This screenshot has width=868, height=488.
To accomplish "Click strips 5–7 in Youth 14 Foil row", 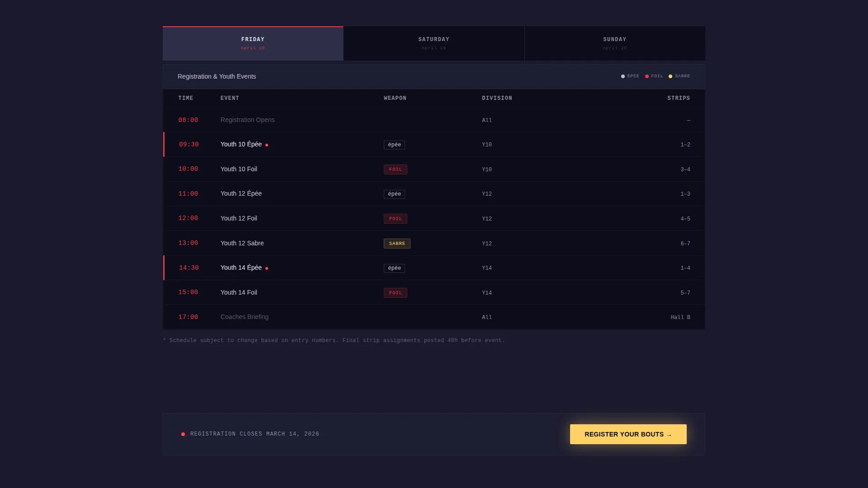I will point(685,293).
